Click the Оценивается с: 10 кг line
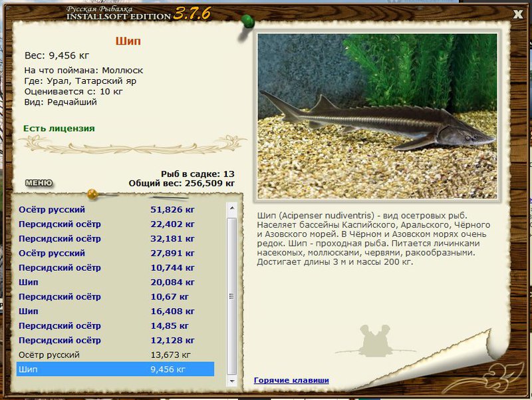Image resolution: width=532 pixels, height=400 pixels. tap(74, 92)
